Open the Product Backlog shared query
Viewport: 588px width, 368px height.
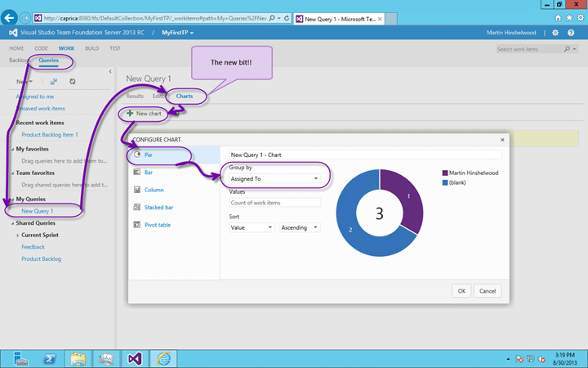[42, 258]
